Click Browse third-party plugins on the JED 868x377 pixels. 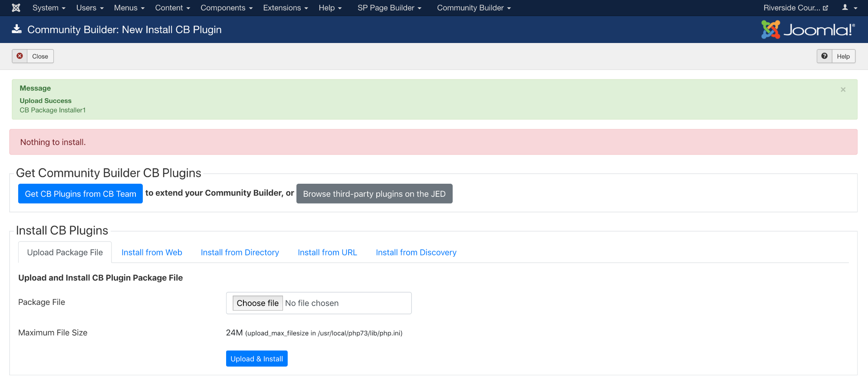(374, 194)
